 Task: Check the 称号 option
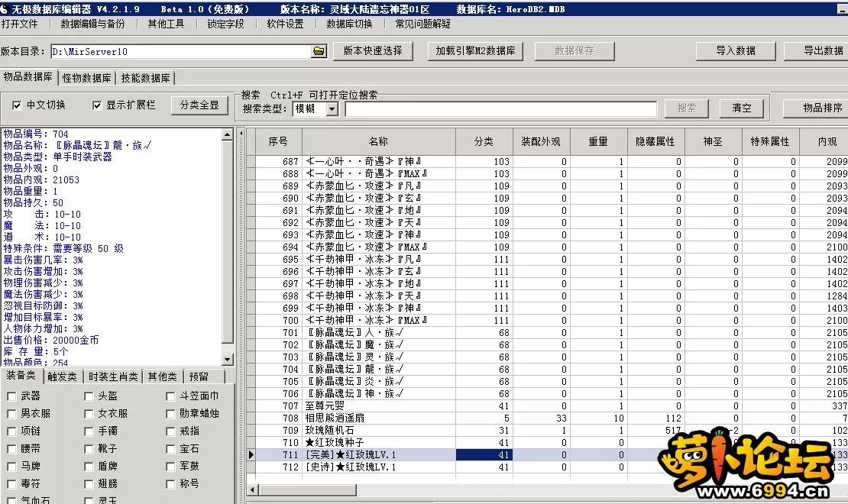pyautogui.click(x=170, y=484)
